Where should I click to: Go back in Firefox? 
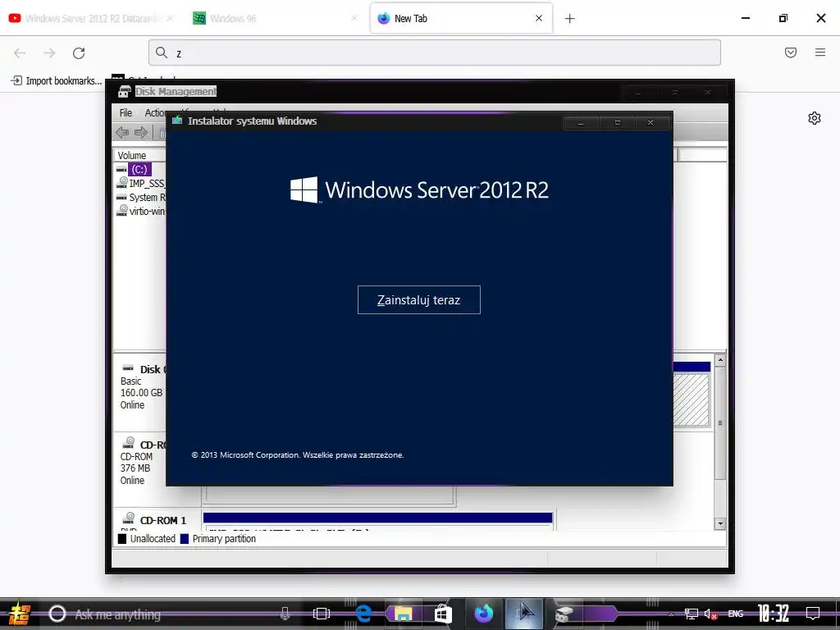(20, 53)
